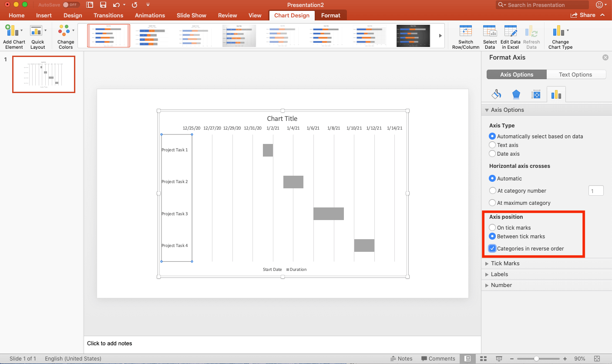Image resolution: width=612 pixels, height=364 pixels.
Task: Select Date axis as axis type
Action: 492,154
